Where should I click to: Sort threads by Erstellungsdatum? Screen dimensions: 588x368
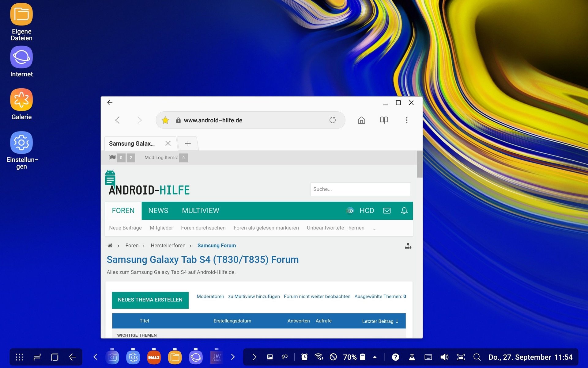pyautogui.click(x=232, y=321)
